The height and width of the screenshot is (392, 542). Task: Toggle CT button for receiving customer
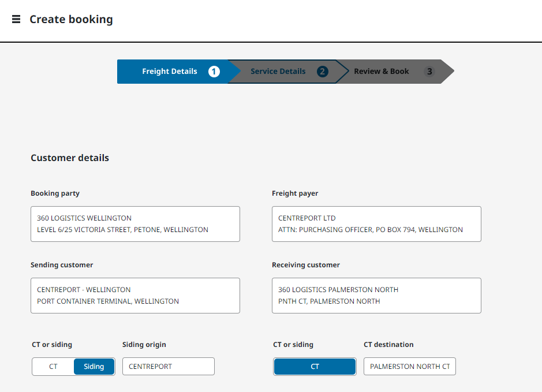click(x=315, y=367)
